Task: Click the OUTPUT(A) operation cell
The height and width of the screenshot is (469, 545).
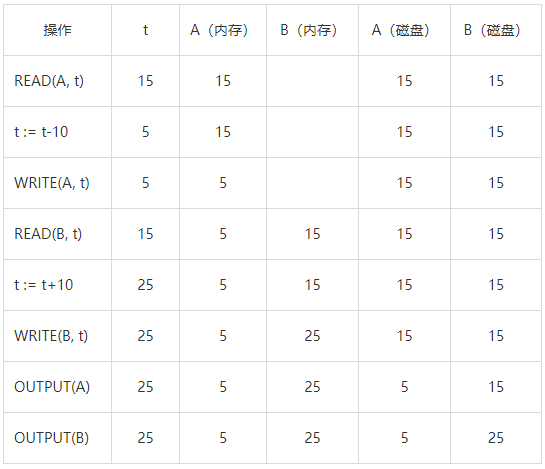Action: (58, 387)
